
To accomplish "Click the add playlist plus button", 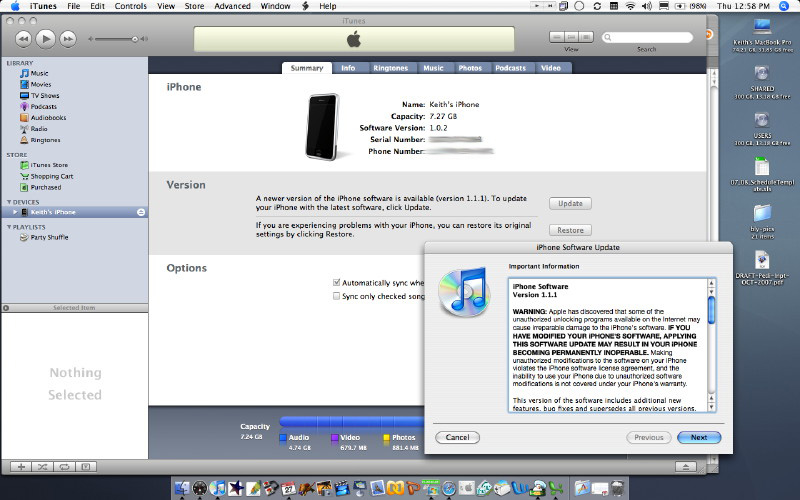I will click(21, 467).
